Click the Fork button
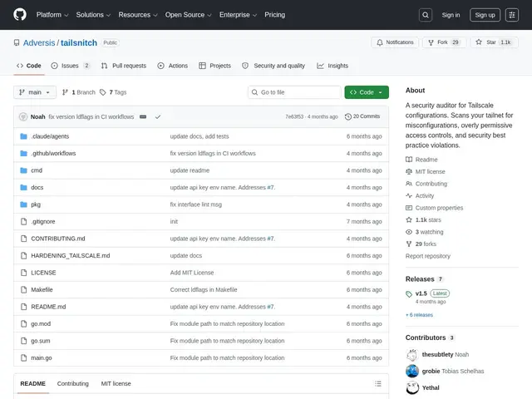The height and width of the screenshot is (399, 532). point(444,42)
